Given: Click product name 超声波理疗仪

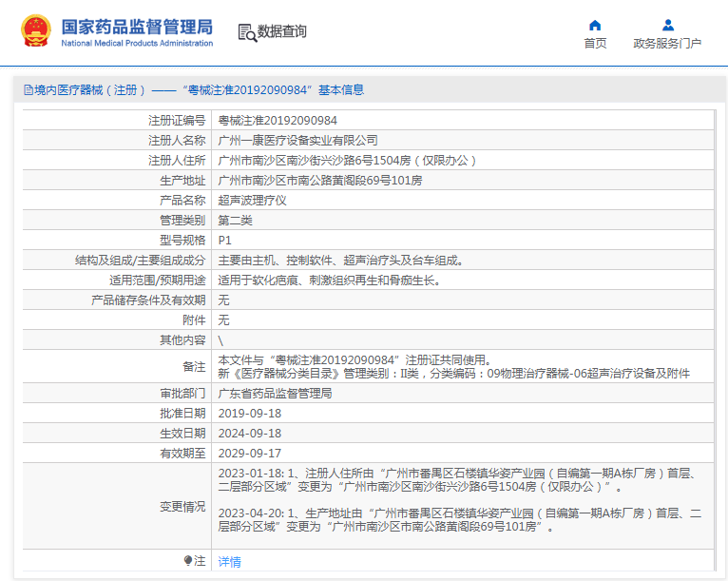Looking at the screenshot, I should pos(252,201).
